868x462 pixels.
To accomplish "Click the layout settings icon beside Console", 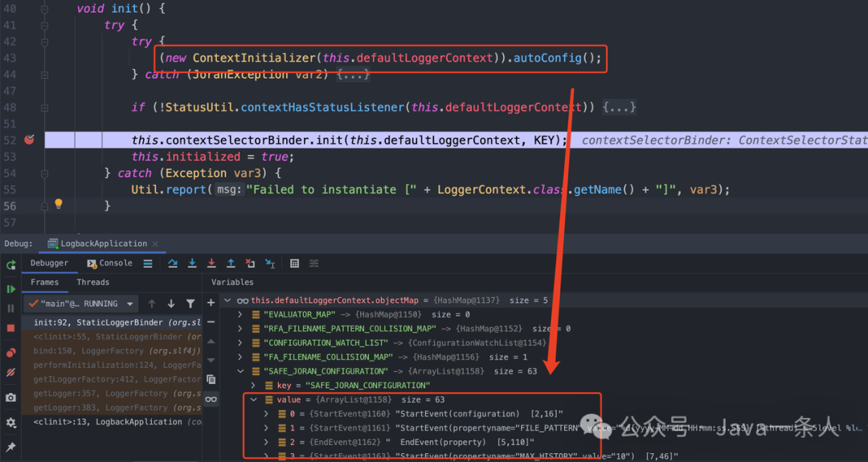I will click(x=148, y=264).
